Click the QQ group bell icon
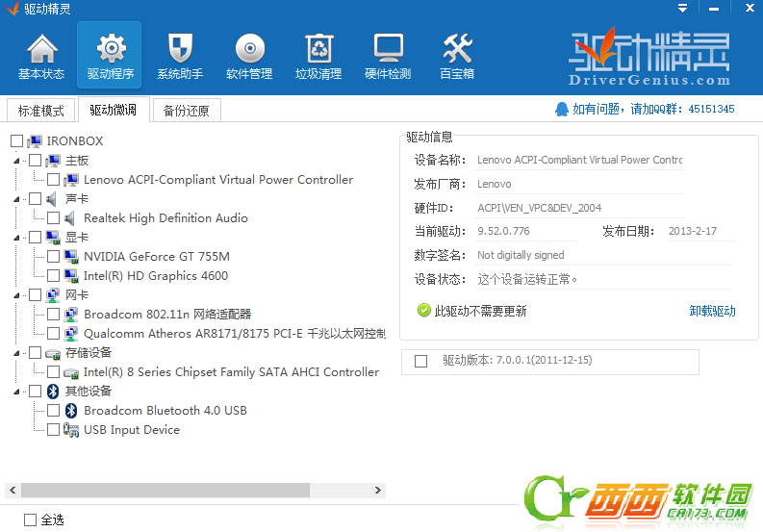 click(x=562, y=109)
